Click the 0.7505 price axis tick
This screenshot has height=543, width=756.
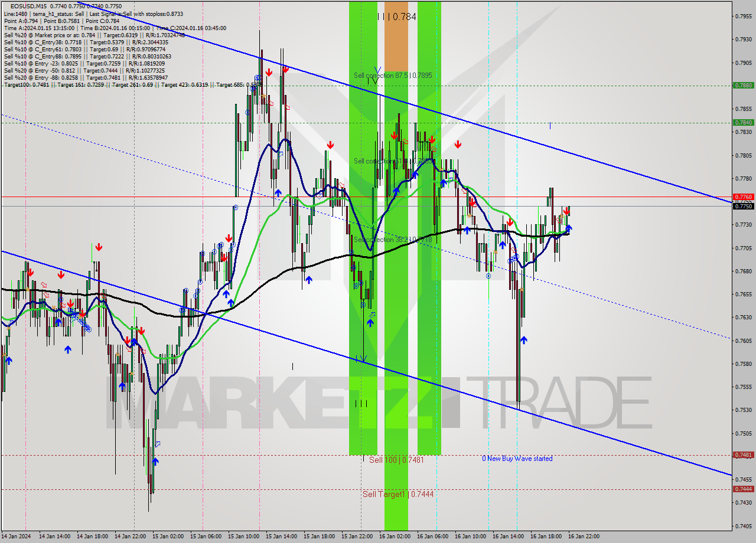744,433
